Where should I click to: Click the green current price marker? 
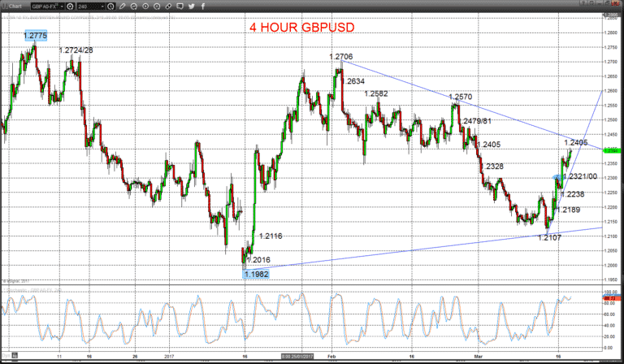[x=610, y=150]
